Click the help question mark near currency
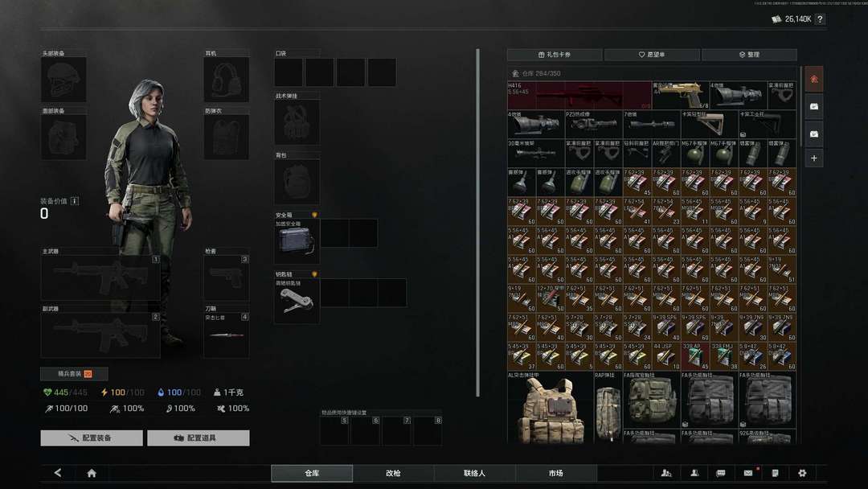Screen dimensions: 868x489 [821, 18]
